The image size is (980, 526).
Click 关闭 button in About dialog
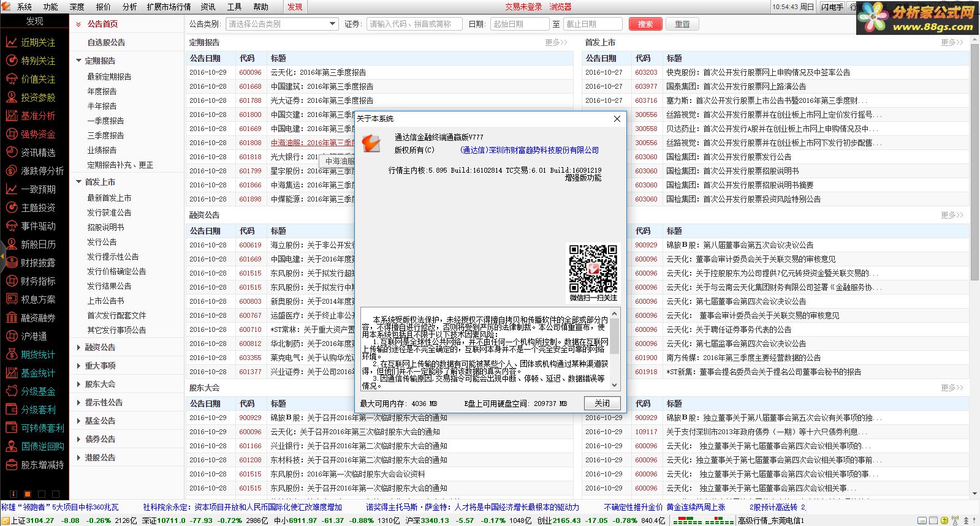[x=602, y=403]
